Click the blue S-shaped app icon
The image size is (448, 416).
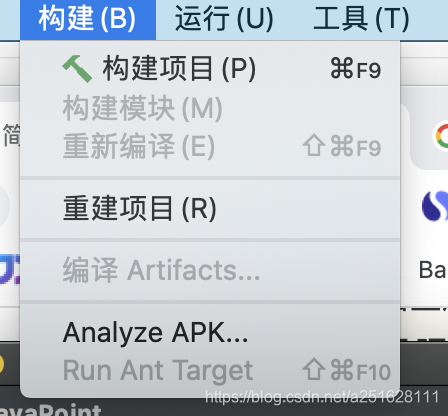[435, 206]
